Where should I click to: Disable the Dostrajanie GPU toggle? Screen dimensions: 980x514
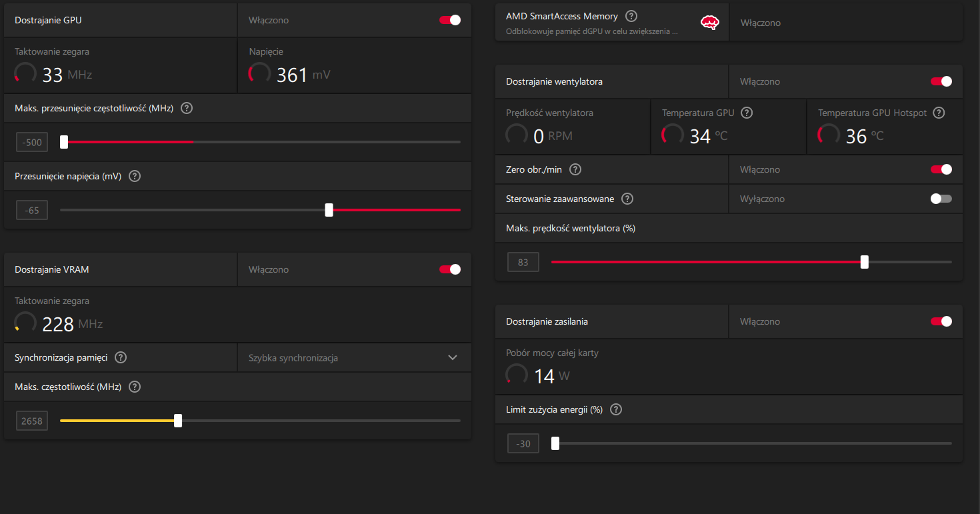coord(450,20)
